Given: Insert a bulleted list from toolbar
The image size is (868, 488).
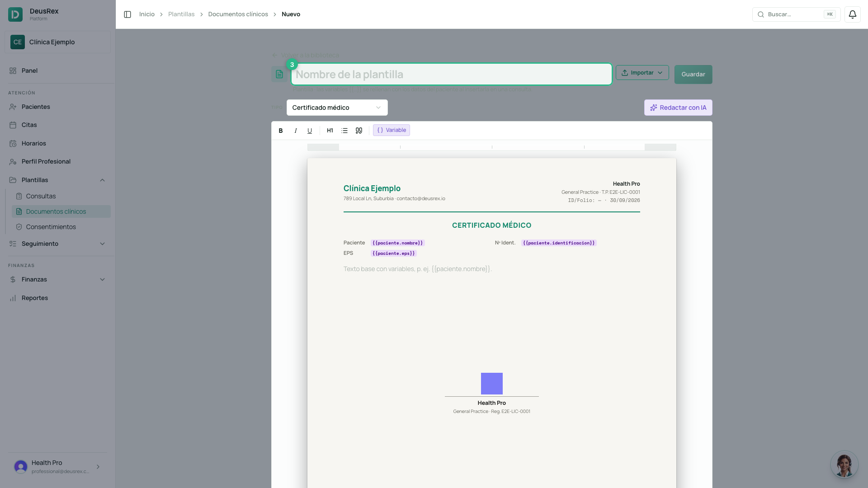Looking at the screenshot, I should click(x=344, y=131).
